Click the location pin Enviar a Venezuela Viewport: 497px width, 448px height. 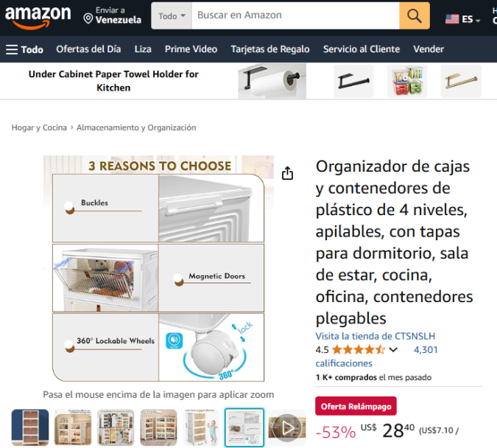pos(112,15)
